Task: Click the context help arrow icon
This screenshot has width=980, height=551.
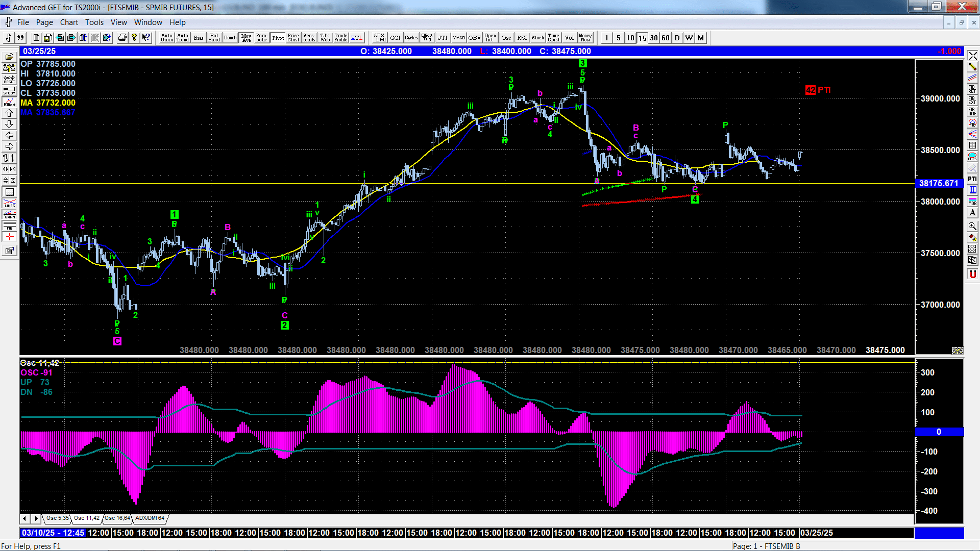Action: click(x=146, y=38)
